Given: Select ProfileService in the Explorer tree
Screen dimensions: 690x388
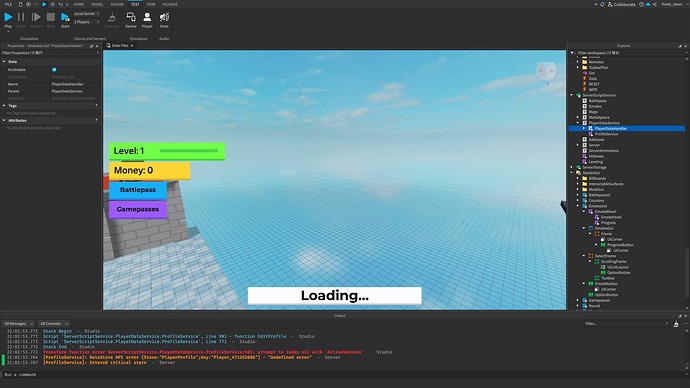Looking at the screenshot, I should (x=606, y=134).
